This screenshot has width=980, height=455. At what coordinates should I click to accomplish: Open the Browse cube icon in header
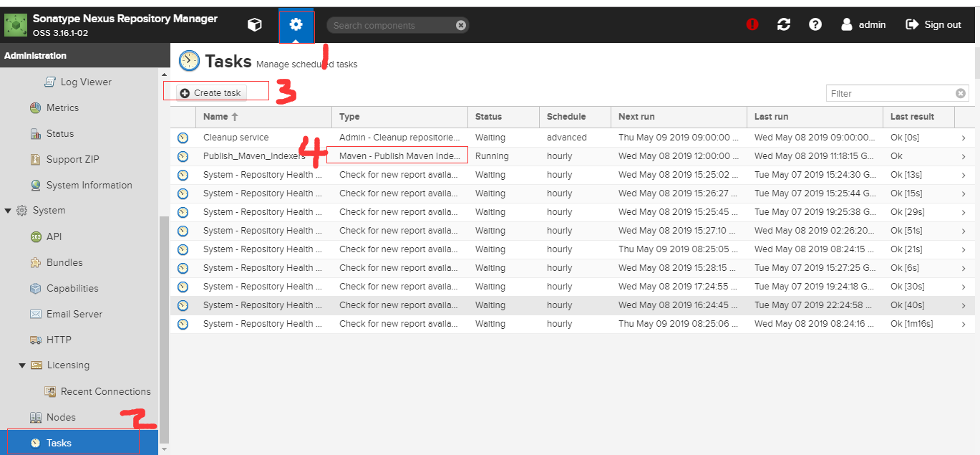click(x=254, y=25)
